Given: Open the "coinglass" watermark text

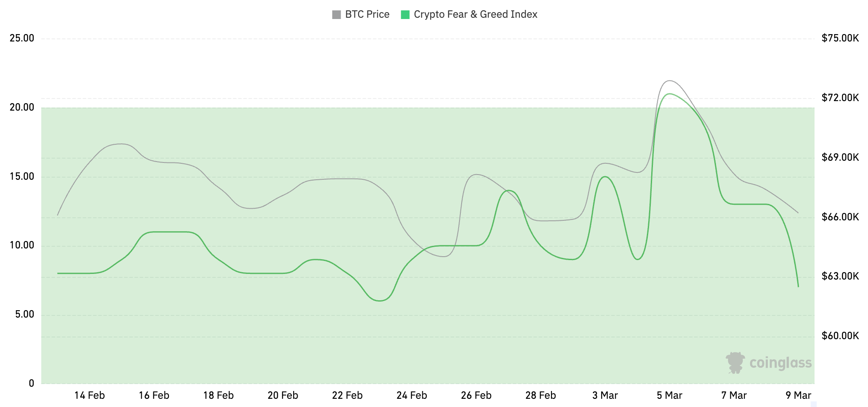Looking at the screenshot, I should (x=780, y=363).
